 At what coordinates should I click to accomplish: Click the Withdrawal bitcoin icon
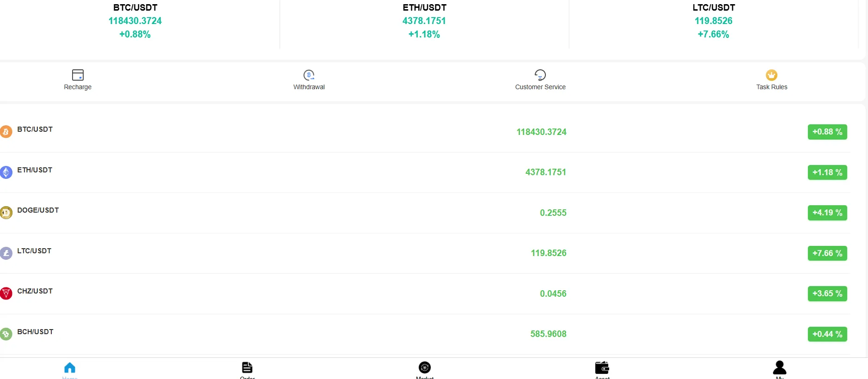[309, 75]
